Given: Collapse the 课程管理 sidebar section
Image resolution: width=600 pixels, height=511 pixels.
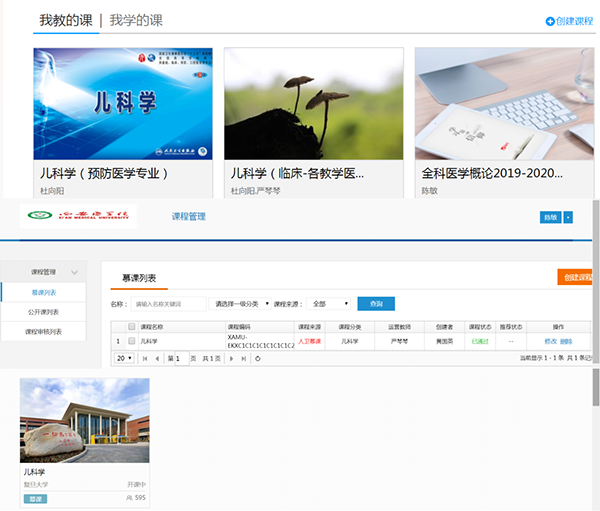Looking at the screenshot, I should (74, 271).
